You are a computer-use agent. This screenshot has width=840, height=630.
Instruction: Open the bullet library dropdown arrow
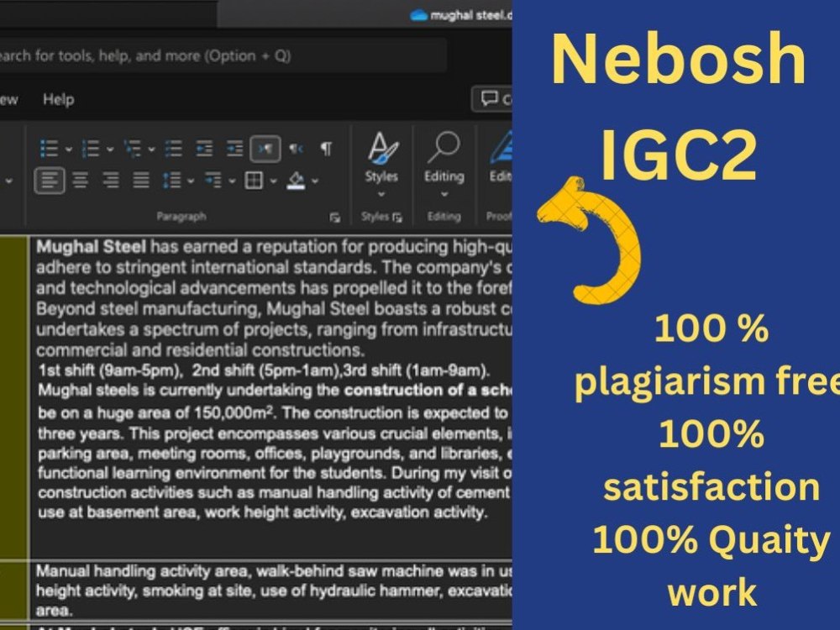pos(69,150)
